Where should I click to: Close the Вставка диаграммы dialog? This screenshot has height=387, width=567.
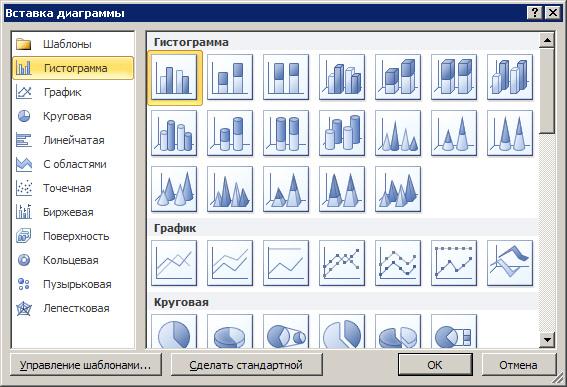pyautogui.click(x=553, y=13)
